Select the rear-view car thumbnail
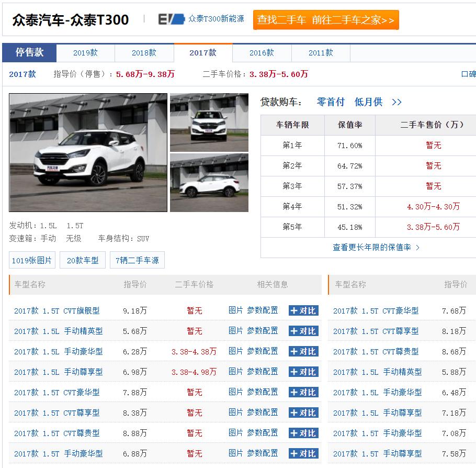 pyautogui.click(x=209, y=183)
